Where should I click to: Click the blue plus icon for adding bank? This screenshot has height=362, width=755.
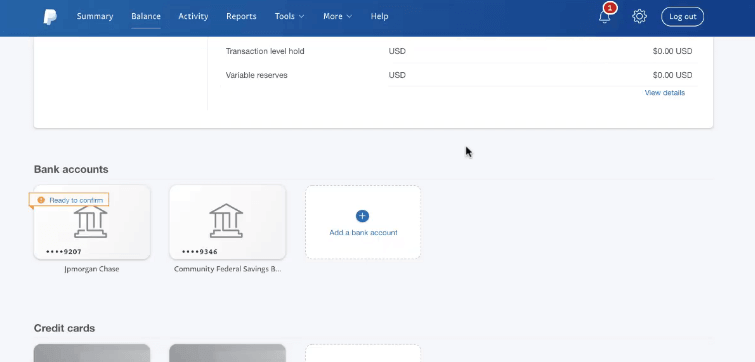click(362, 216)
